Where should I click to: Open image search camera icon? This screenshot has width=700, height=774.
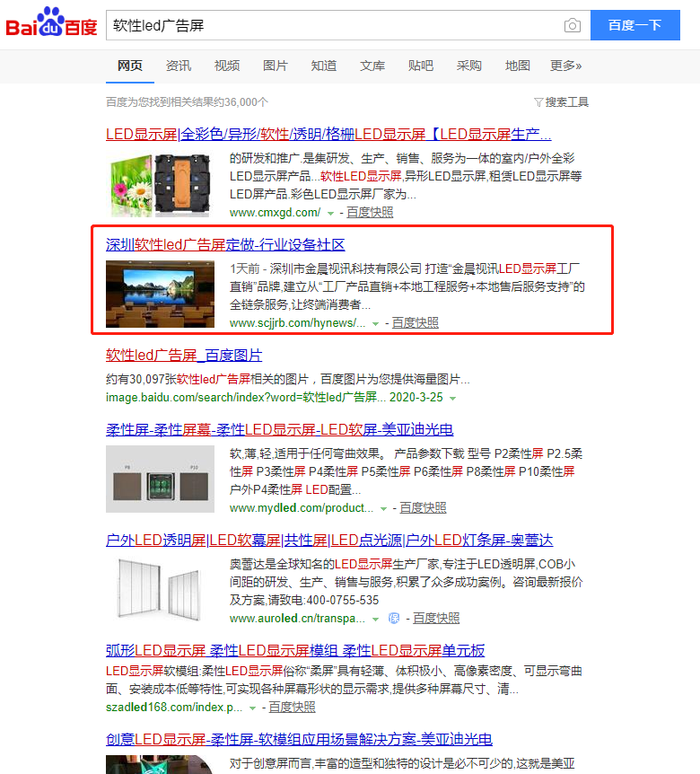click(x=573, y=25)
